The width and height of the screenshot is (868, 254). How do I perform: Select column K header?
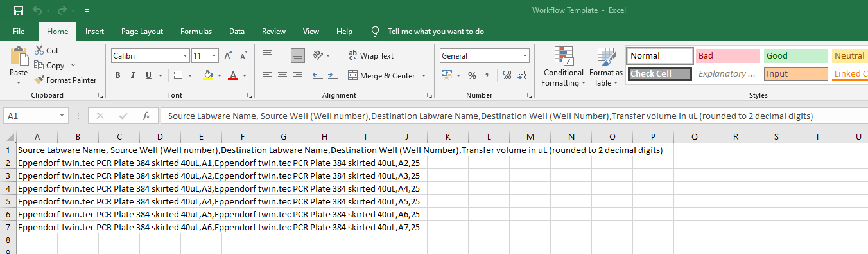point(447,136)
